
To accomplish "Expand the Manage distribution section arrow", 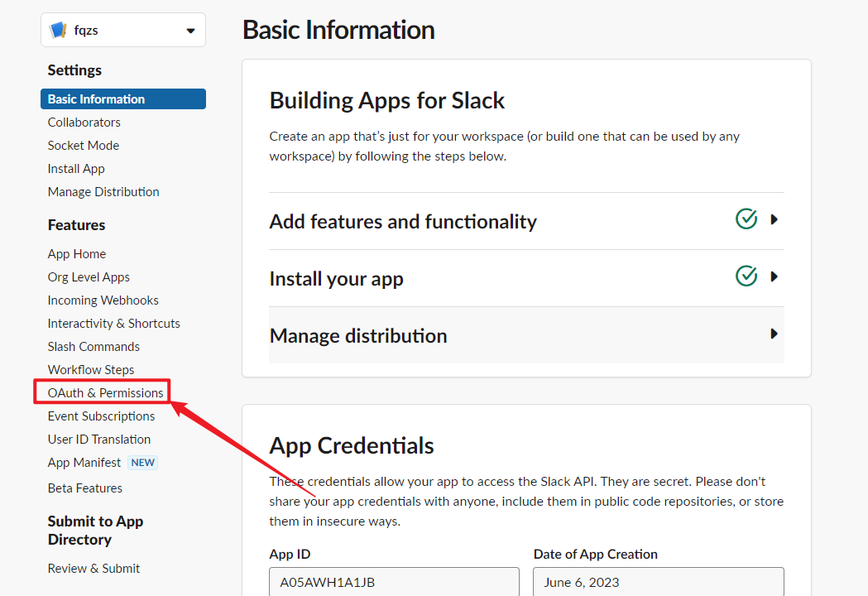I will 774,334.
